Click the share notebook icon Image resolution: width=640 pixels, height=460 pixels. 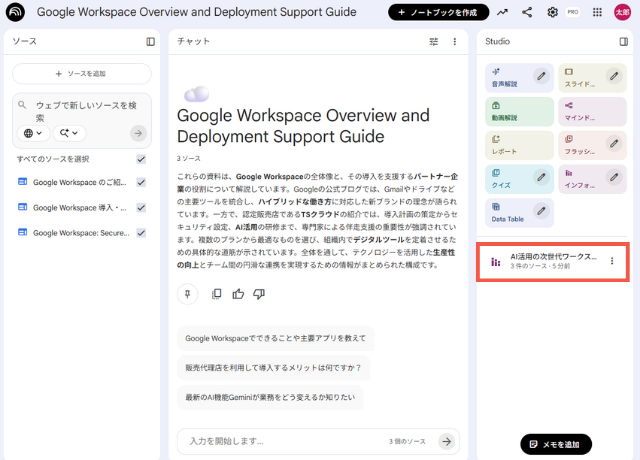tap(526, 13)
